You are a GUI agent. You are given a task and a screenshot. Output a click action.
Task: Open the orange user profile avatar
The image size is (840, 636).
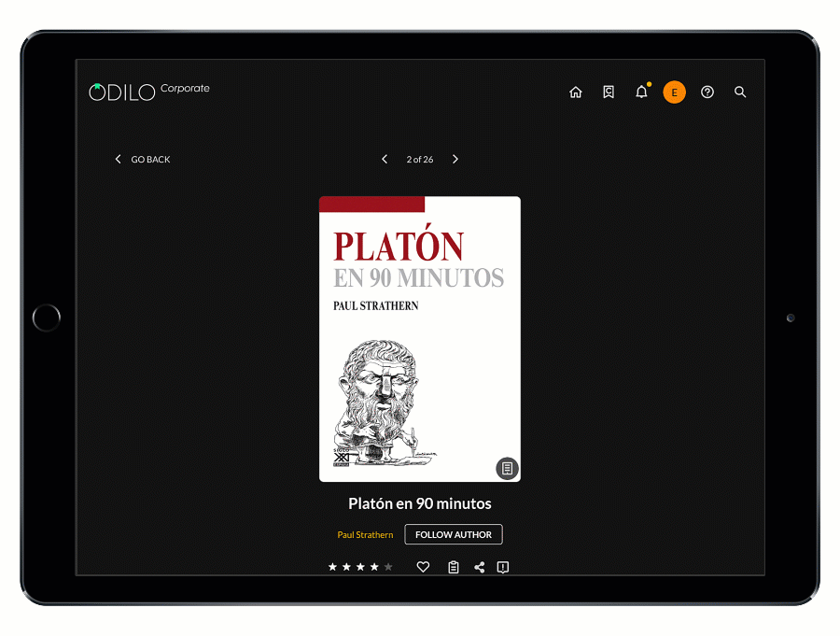pos(675,92)
